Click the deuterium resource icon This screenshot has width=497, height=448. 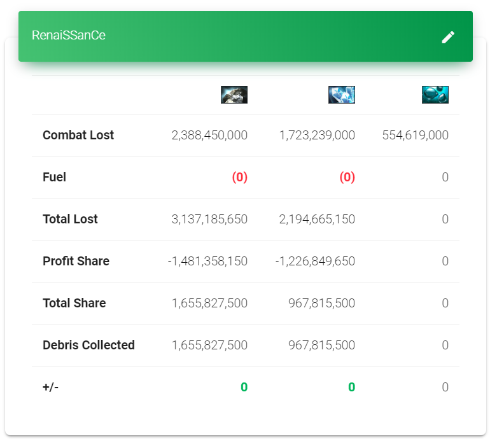coord(435,94)
